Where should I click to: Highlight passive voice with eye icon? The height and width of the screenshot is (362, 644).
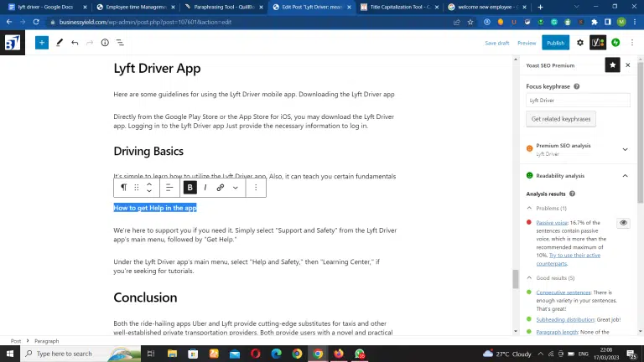tap(623, 223)
